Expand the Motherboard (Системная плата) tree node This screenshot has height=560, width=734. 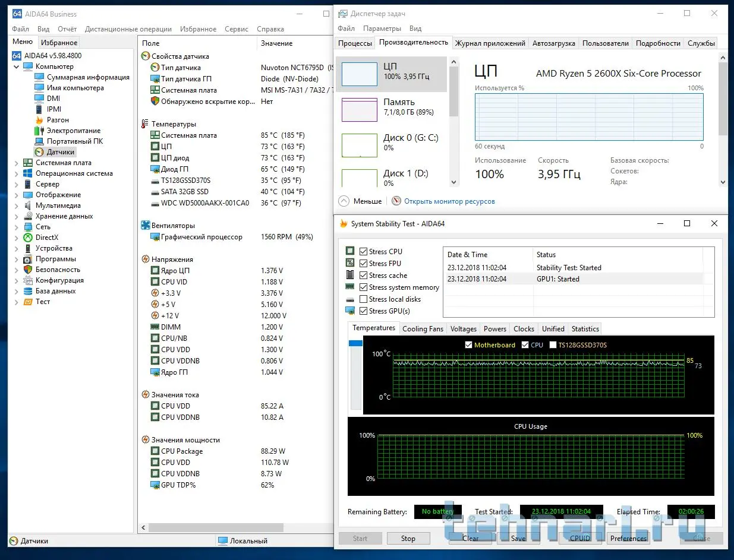[x=16, y=163]
